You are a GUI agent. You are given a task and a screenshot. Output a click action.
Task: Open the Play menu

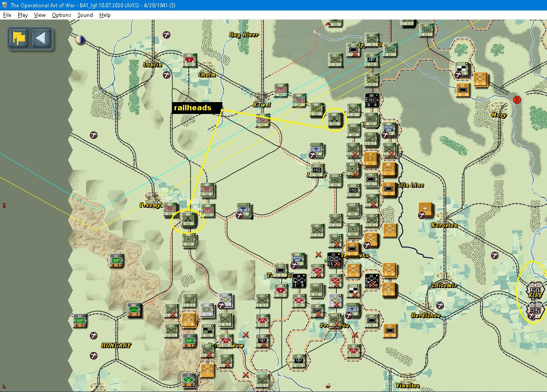pyautogui.click(x=23, y=15)
